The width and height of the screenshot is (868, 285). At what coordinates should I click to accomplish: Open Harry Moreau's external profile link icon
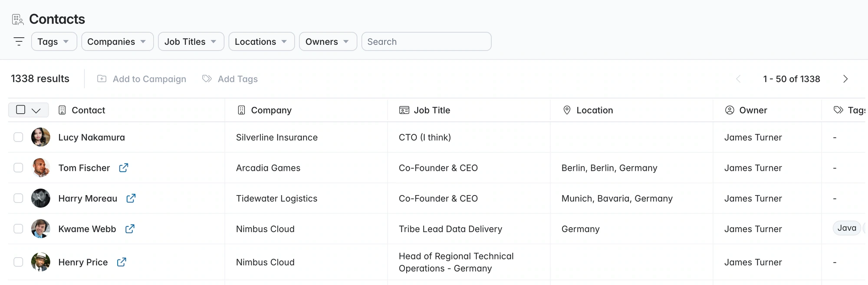pos(131,198)
